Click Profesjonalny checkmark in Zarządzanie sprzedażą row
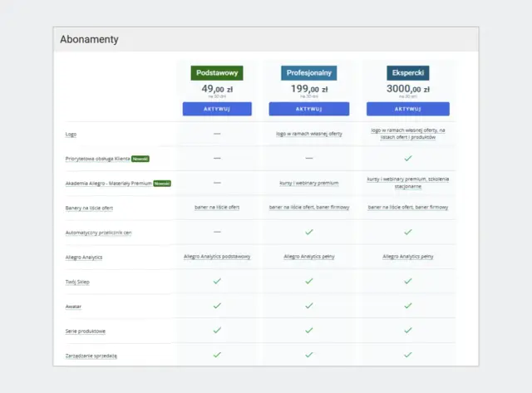This screenshot has width=532, height=393. (x=309, y=355)
